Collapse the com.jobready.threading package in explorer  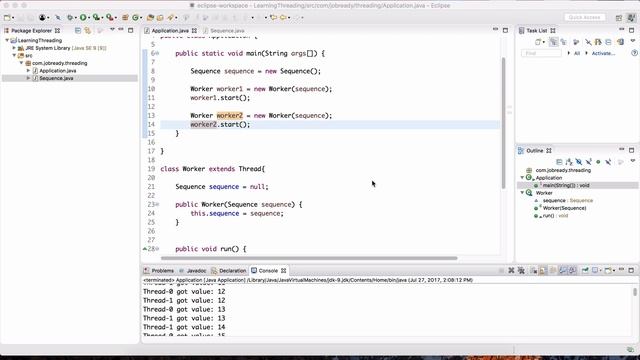22,63
